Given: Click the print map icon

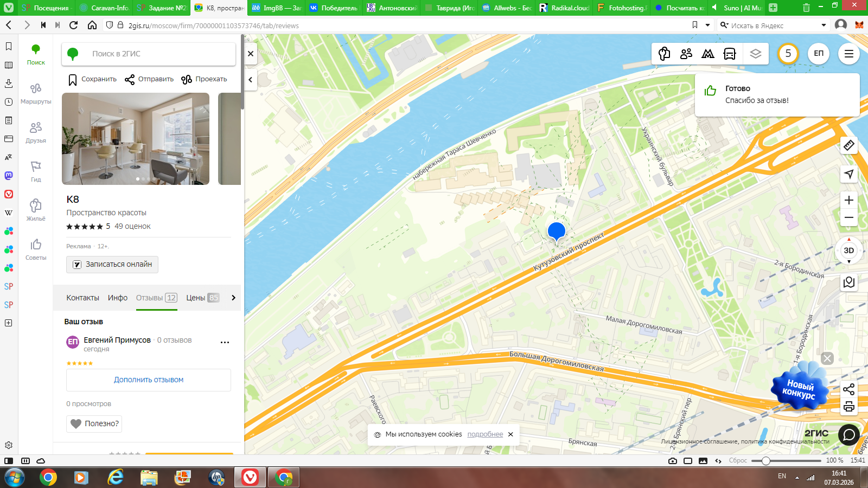Looking at the screenshot, I should 848,407.
